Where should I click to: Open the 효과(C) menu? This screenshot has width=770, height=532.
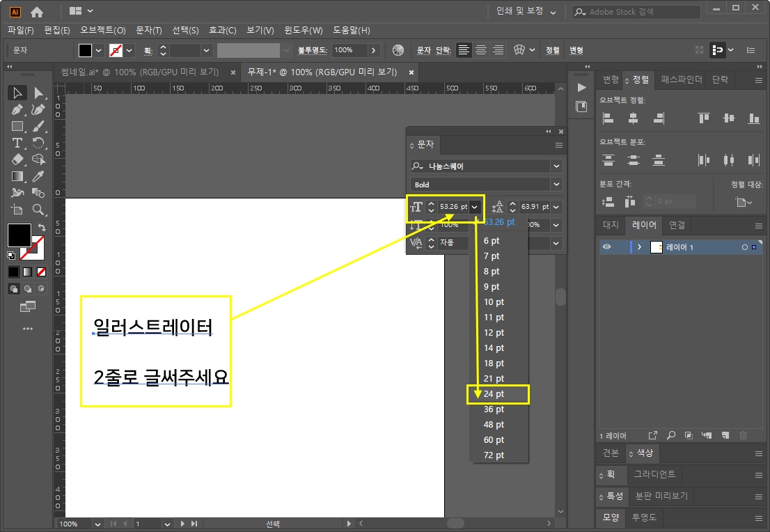click(x=223, y=31)
